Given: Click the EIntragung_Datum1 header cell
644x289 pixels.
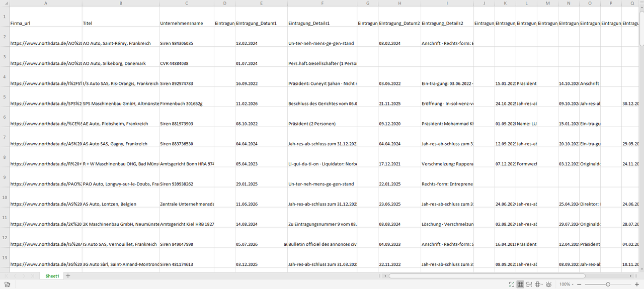Looking at the screenshot, I should [261, 17].
